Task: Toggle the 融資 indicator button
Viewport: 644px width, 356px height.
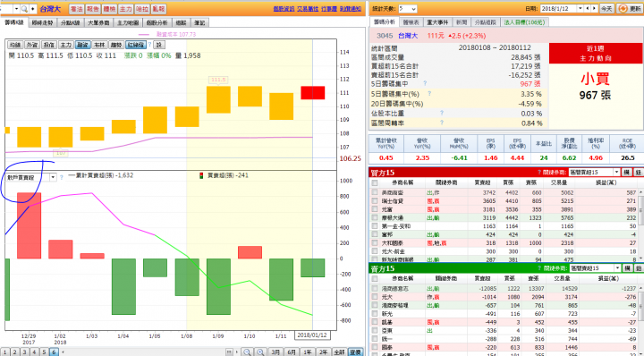Action: [x=82, y=45]
